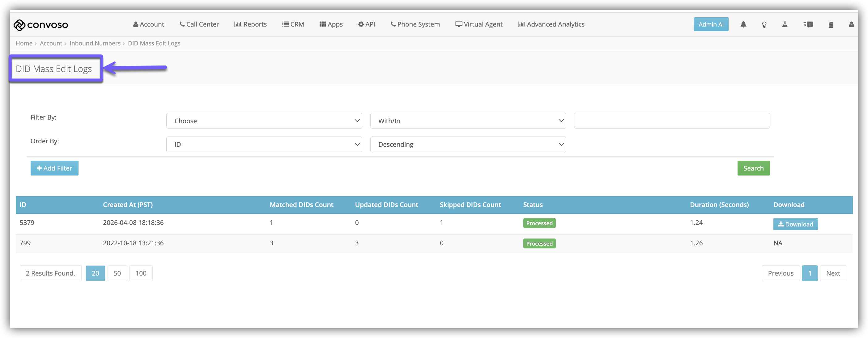Download log file for ID 5379
868x338 pixels.
pyautogui.click(x=795, y=224)
